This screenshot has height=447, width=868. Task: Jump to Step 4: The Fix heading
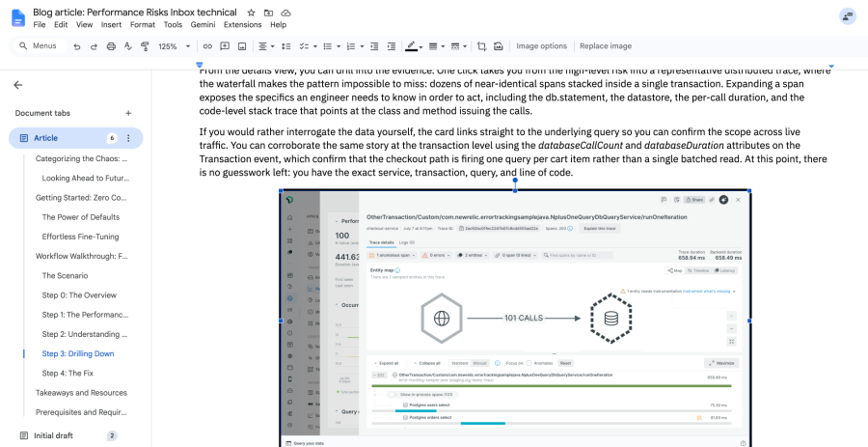tap(68, 374)
